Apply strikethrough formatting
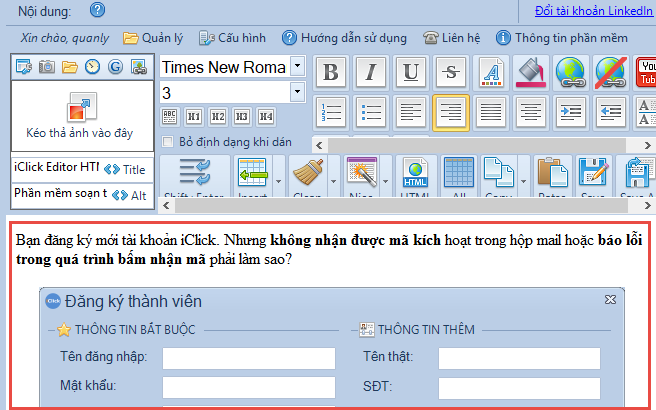 pos(451,72)
